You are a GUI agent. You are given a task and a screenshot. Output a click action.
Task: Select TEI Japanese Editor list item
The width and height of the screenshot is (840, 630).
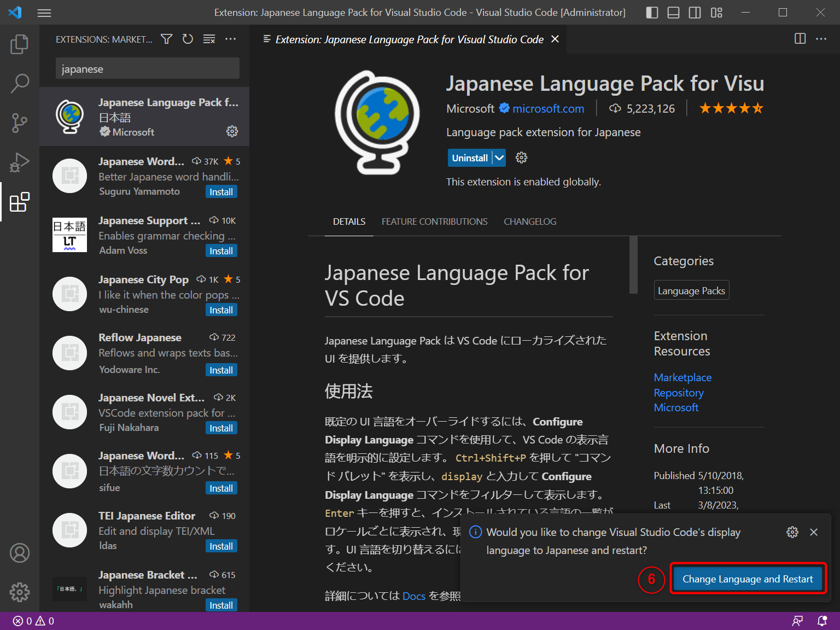point(144,530)
